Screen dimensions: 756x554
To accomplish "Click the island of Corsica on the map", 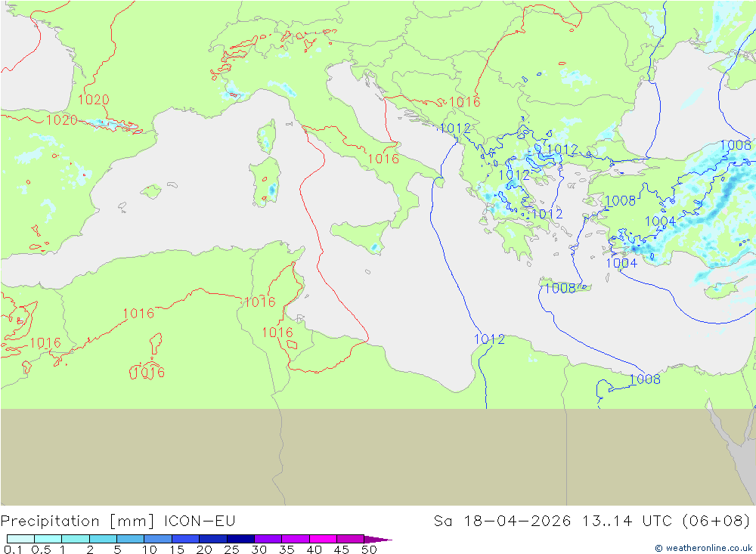I will point(267,137).
